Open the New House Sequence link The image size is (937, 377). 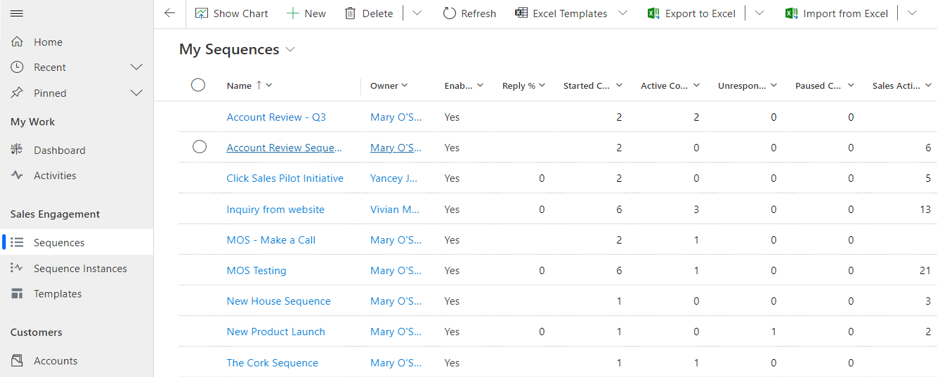pyautogui.click(x=278, y=301)
